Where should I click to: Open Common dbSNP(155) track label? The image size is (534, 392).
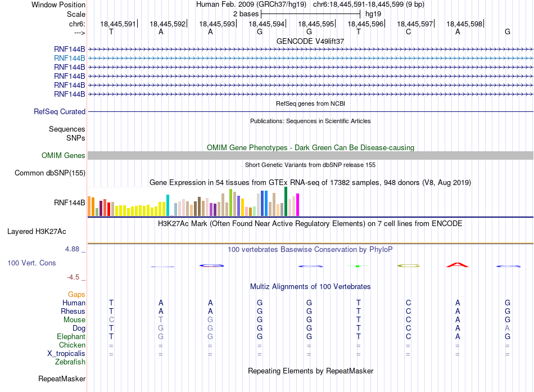click(50, 173)
